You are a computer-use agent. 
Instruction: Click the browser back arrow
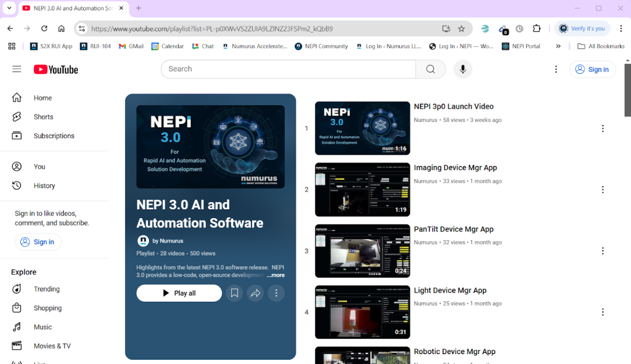pyautogui.click(x=10, y=28)
